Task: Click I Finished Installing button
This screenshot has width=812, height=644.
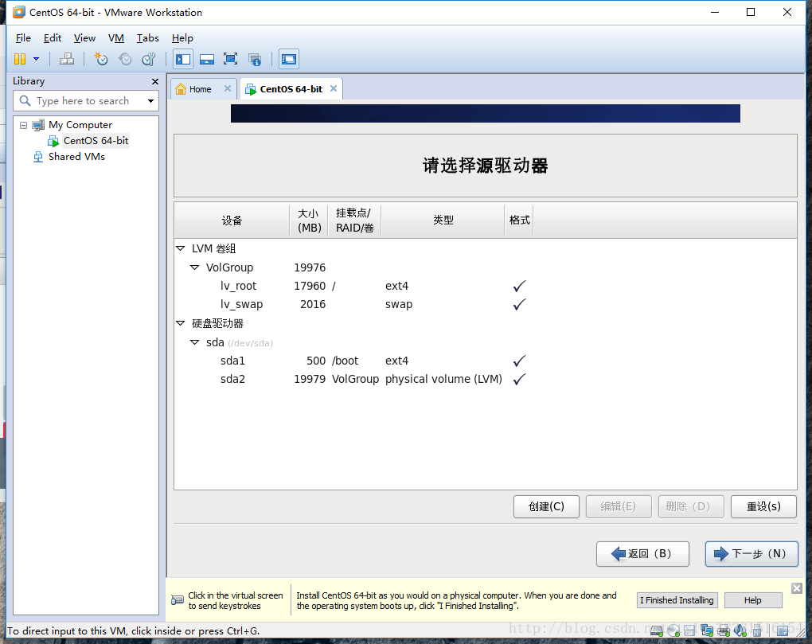Action: click(677, 600)
